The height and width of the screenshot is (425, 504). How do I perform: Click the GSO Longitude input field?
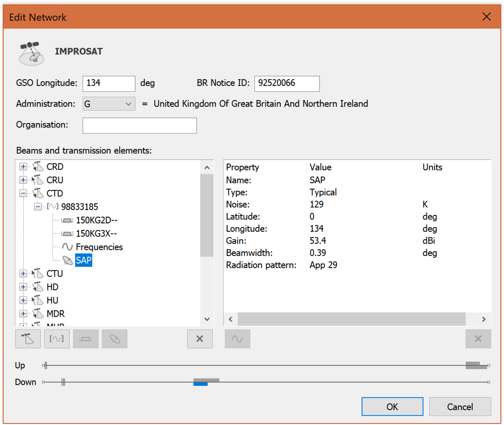tap(109, 83)
